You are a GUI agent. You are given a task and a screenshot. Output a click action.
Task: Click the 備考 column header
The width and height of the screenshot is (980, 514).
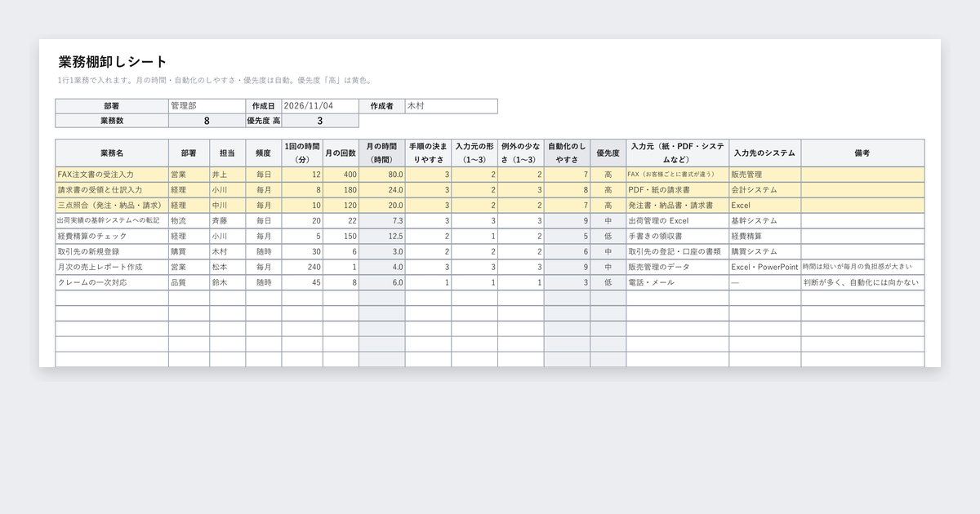tap(862, 153)
